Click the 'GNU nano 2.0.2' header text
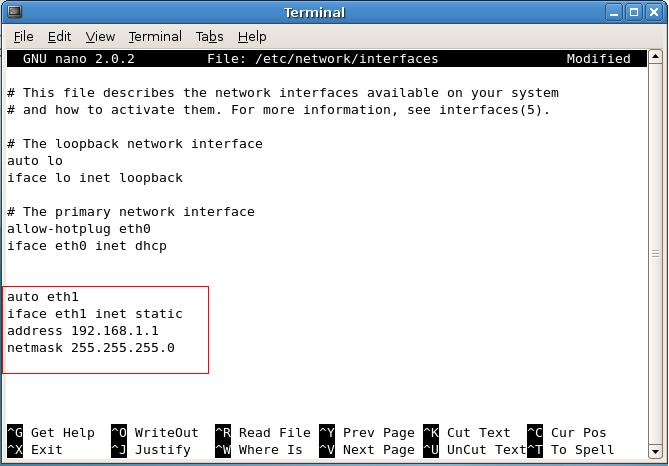Viewport: 669px width, 466px height. 79,58
